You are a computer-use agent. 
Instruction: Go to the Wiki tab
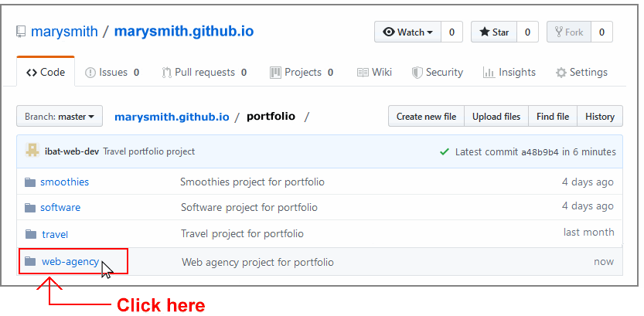pos(374,73)
